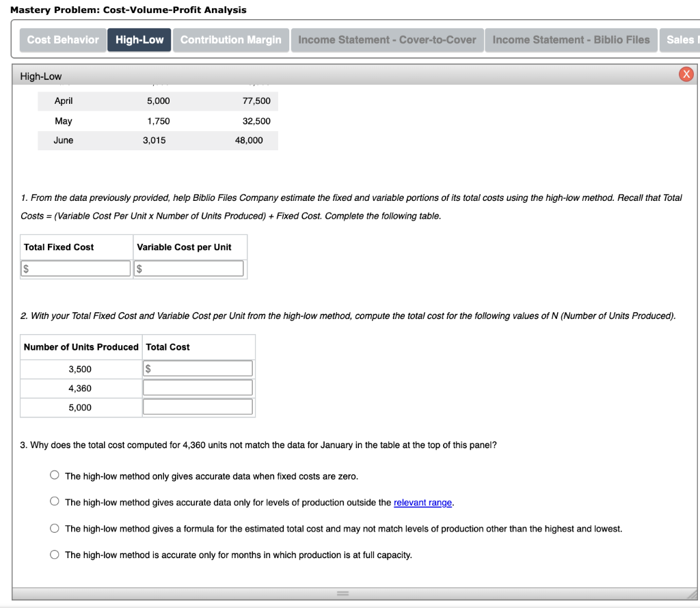The width and height of the screenshot is (700, 608).
Task: Select option about production at full capacity
Action: click(55, 555)
